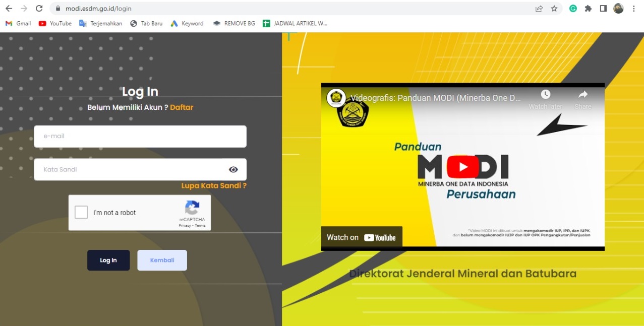Click the Log In button
Image resolution: width=644 pixels, height=326 pixels.
[108, 260]
